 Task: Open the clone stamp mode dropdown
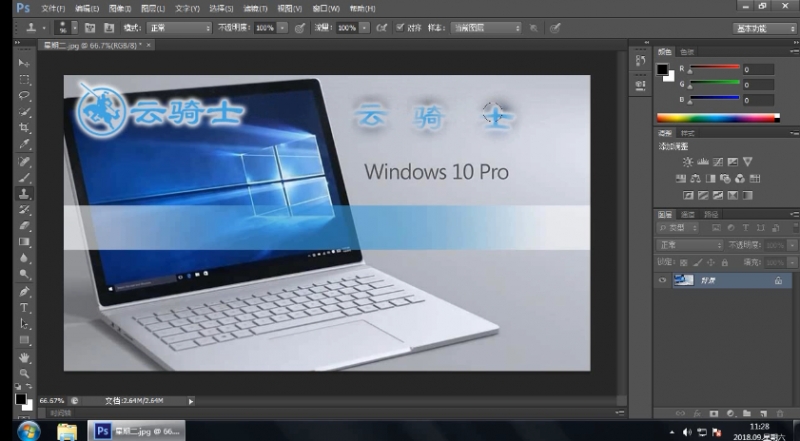click(179, 28)
